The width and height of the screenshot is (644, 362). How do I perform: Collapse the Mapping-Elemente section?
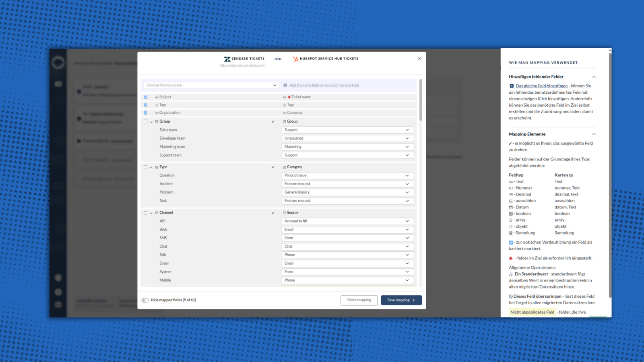594,134
